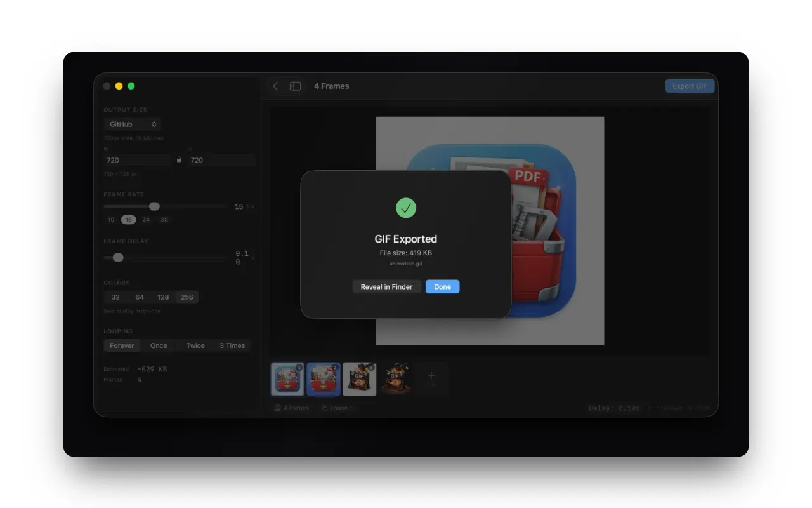This screenshot has height=508, width=812.
Task: Choose 256 colors option
Action: [x=187, y=297]
